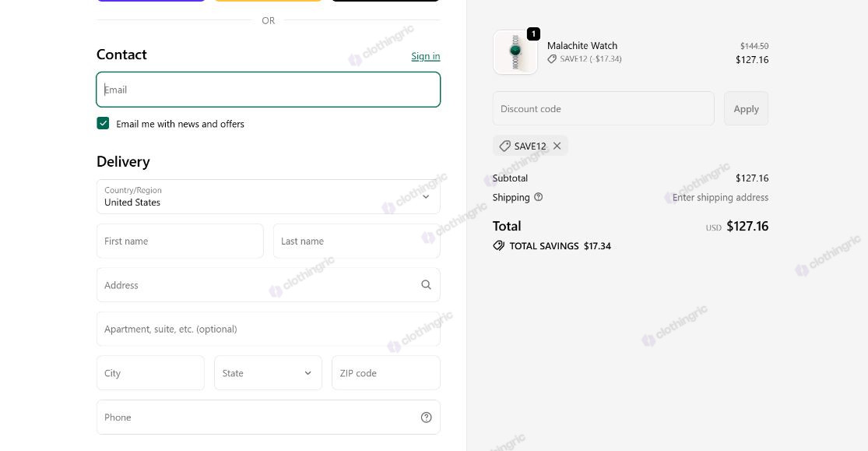
Task: Click the First name field
Action: coord(180,241)
